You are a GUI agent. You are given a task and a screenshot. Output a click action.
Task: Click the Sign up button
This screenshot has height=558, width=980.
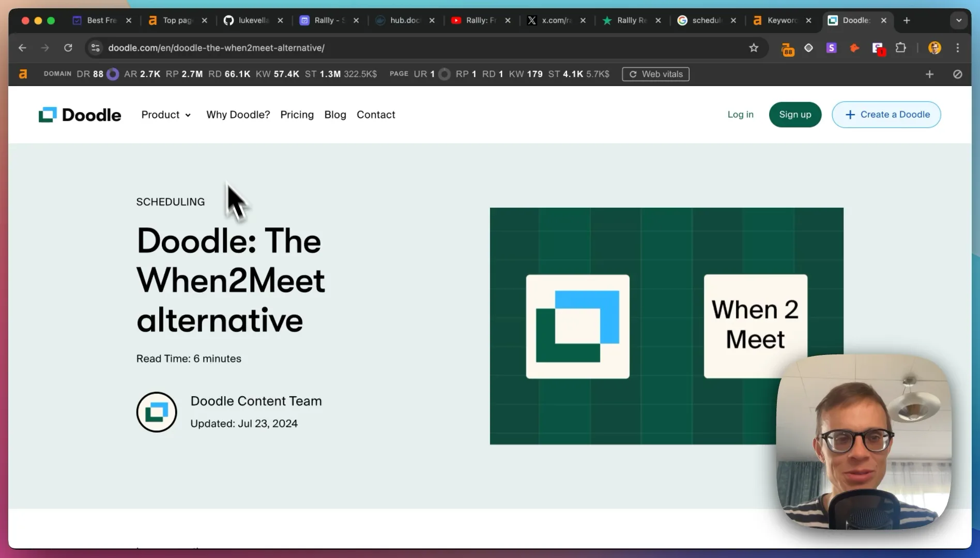795,115
